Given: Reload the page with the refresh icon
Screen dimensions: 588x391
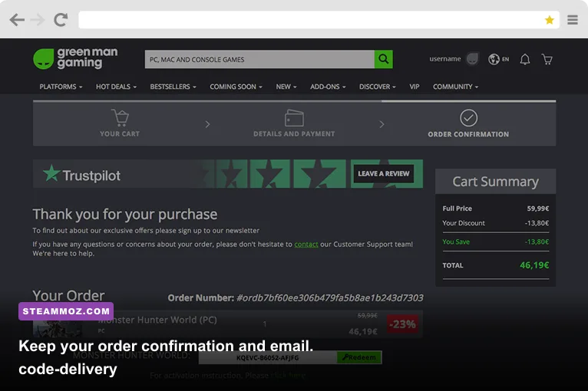Looking at the screenshot, I should coord(61,19).
